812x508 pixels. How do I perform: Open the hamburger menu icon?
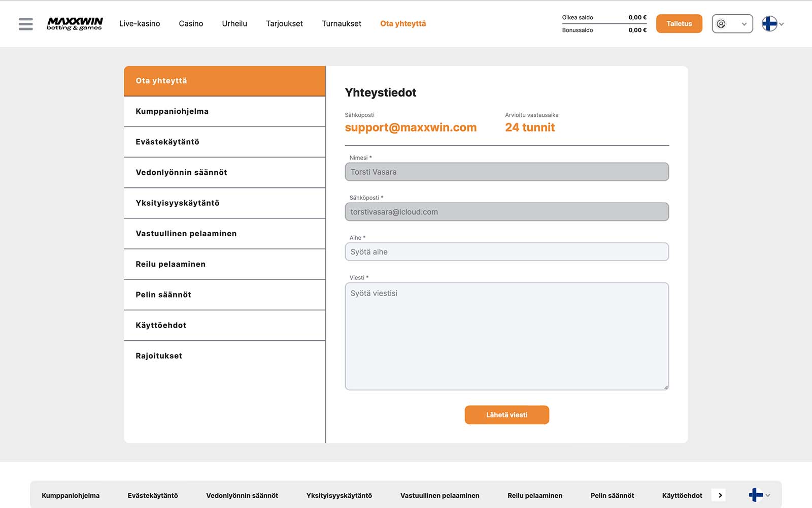point(25,24)
